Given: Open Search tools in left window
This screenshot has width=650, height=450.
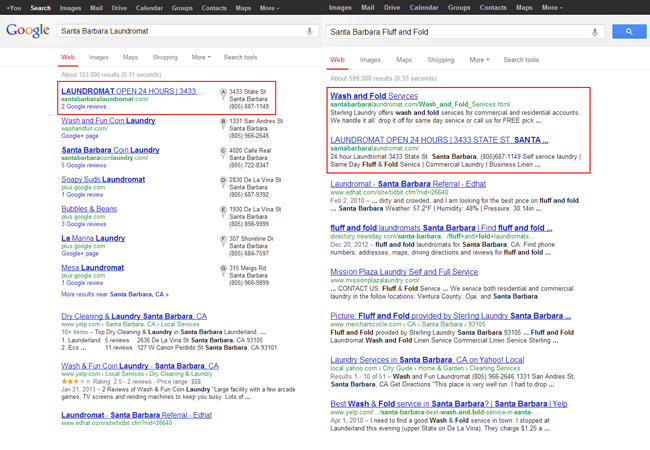Looking at the screenshot, I should point(240,57).
